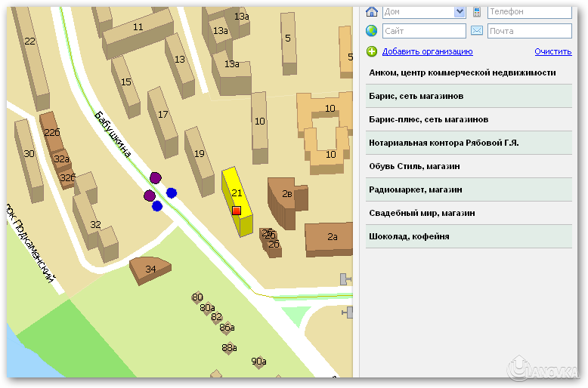This screenshot has width=588, height=388.
Task: Click into the Телефон input field
Action: 529,11
